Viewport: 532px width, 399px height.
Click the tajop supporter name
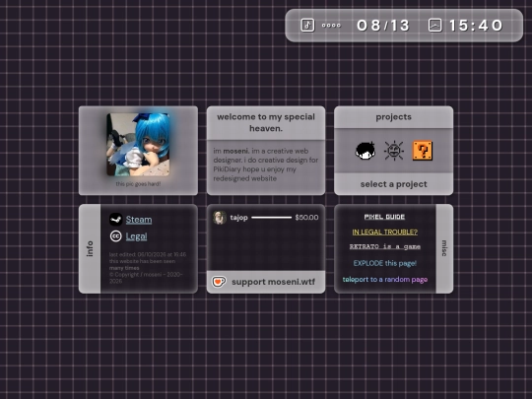[238, 218]
